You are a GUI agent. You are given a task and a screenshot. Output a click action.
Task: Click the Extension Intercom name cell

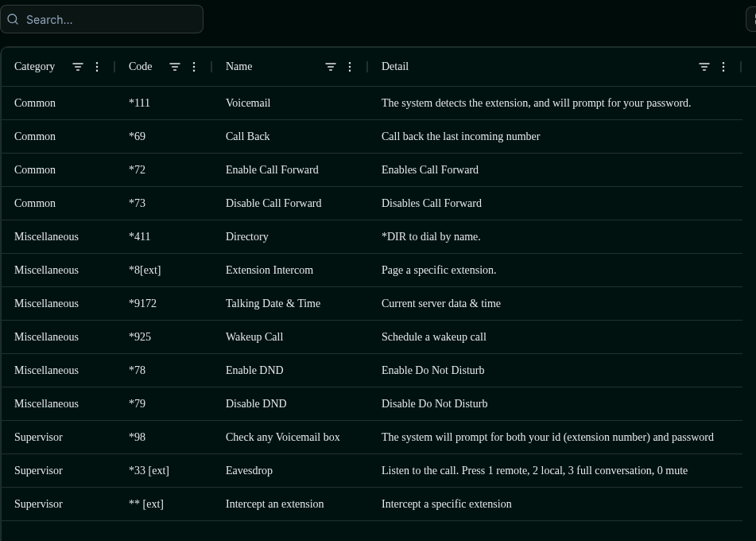coord(269,270)
